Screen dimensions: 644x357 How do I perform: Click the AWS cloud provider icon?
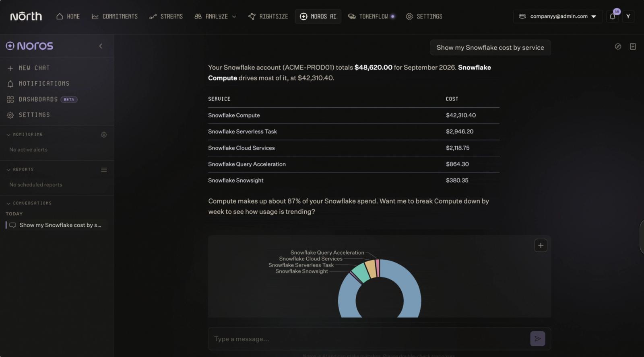click(522, 16)
